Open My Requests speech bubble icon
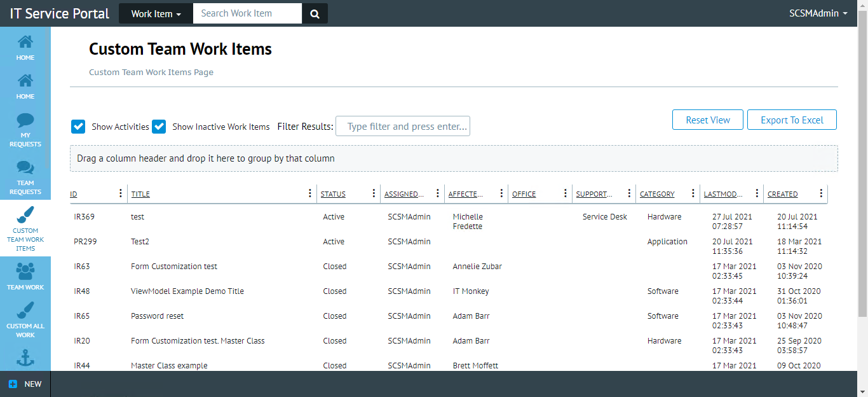The height and width of the screenshot is (397, 868). 25,120
